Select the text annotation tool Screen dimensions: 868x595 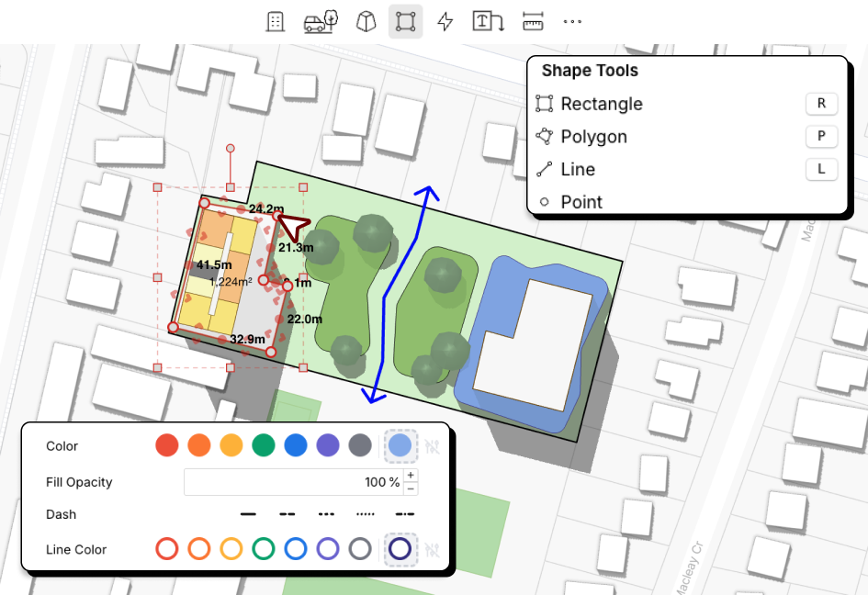[488, 22]
